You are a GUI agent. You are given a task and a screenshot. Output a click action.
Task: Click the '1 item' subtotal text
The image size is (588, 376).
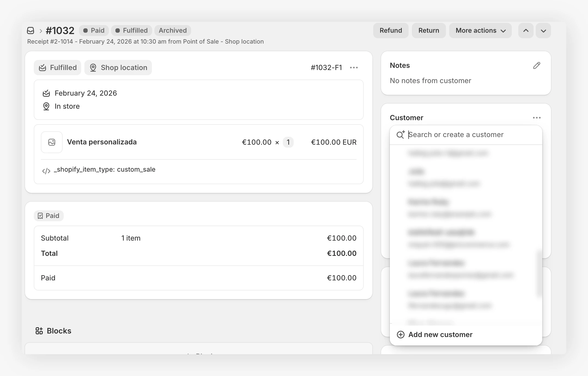[x=131, y=238]
